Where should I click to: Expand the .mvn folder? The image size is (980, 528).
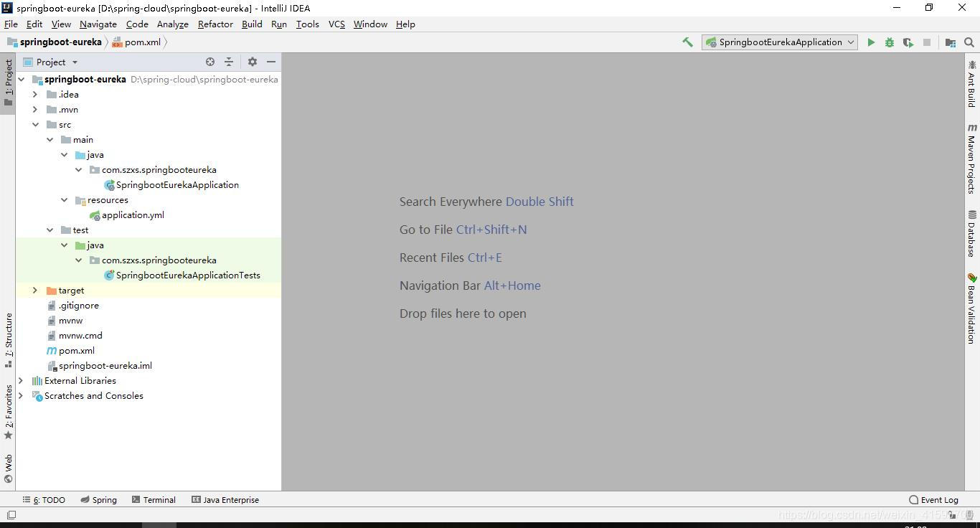pos(35,110)
